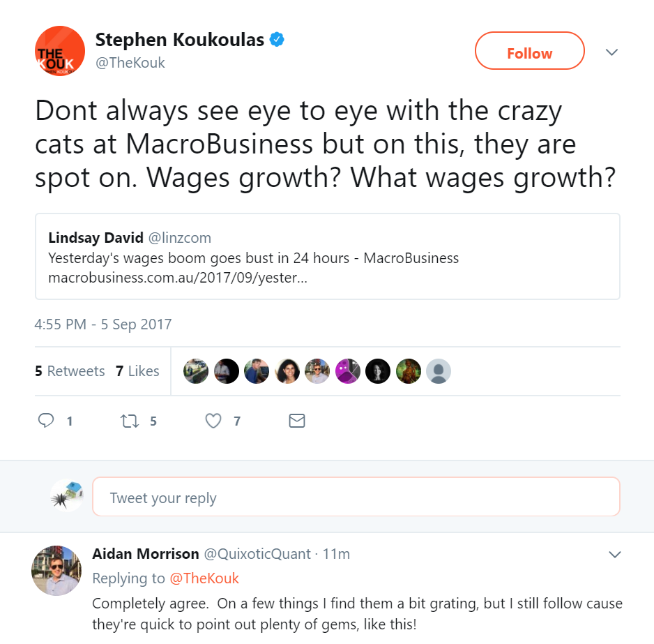View the 5 Retweets list

[70, 371]
